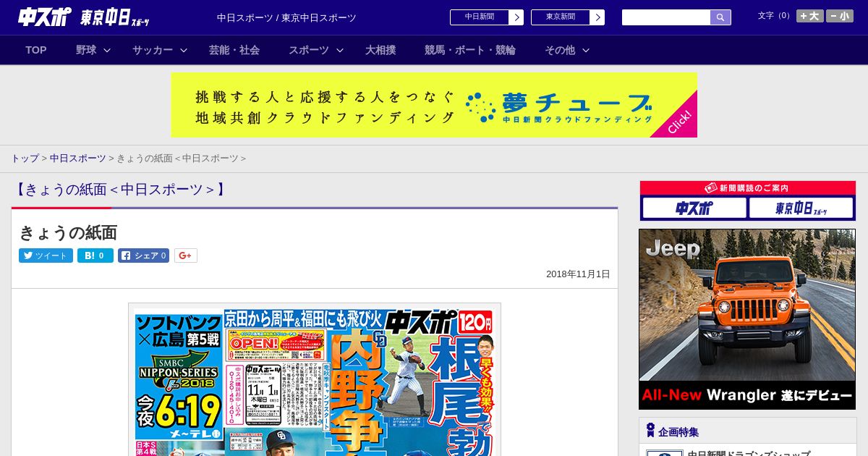This screenshot has width=868, height=456.
Task: Expand the サッカー menu
Action: point(160,50)
